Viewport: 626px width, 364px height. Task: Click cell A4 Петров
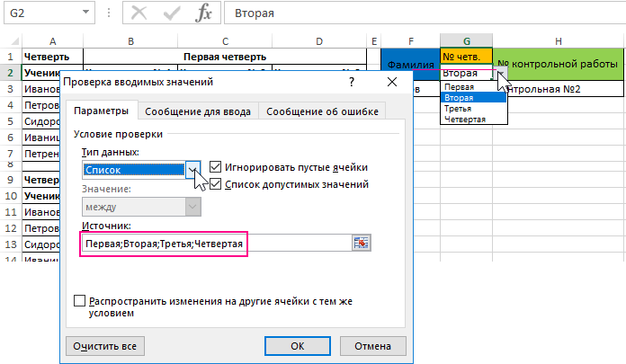pyautogui.click(x=41, y=105)
